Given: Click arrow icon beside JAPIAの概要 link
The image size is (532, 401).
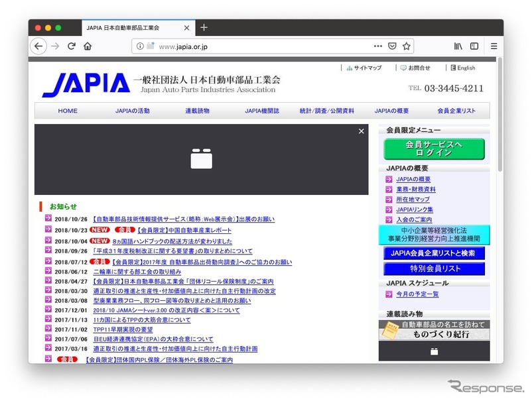Looking at the screenshot, I should point(389,179).
